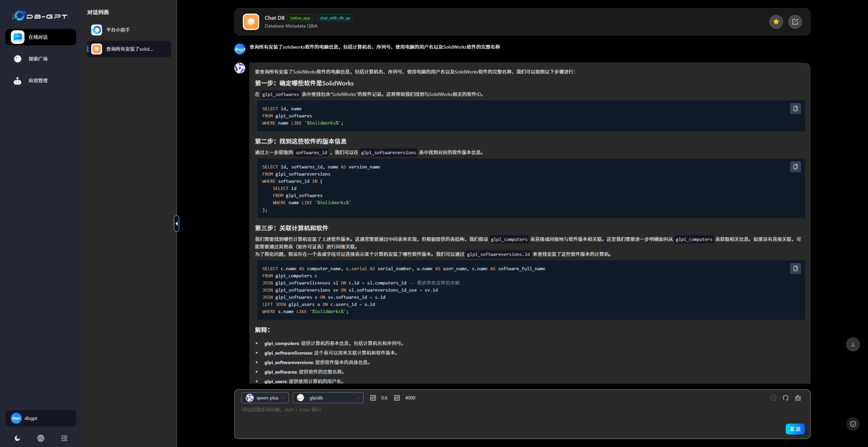This screenshot has width=868, height=447.
Task: Click the pause generation icon
Action: pyautogui.click(x=773, y=398)
